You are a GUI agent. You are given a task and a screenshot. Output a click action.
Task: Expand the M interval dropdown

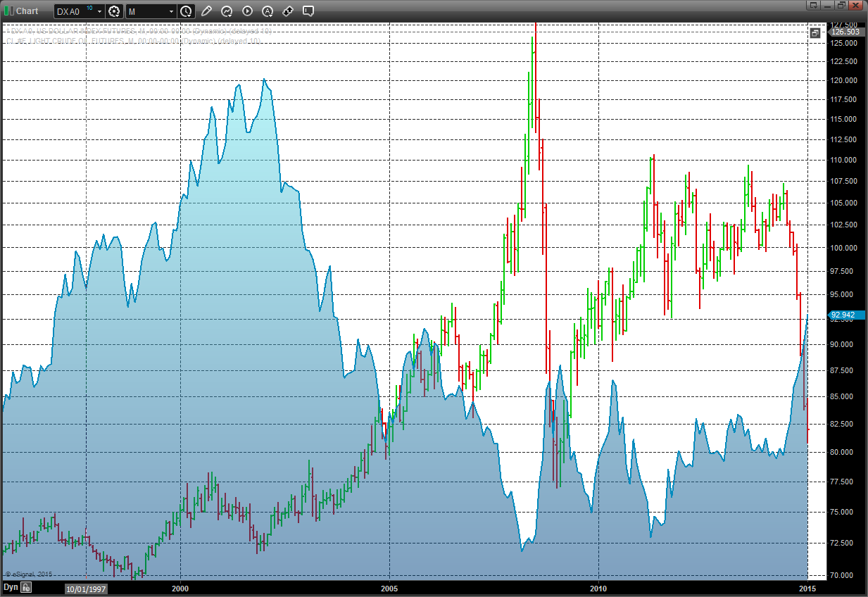pos(171,11)
